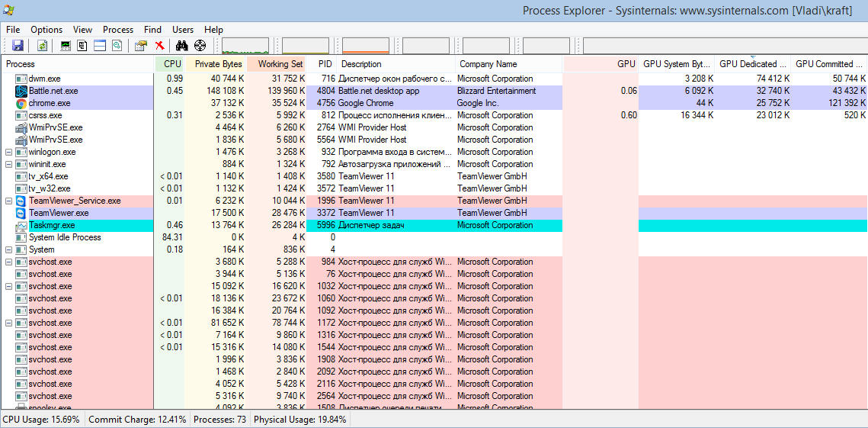Image resolution: width=868 pixels, height=428 pixels.
Task: Select the chrome.exe process row
Action: point(434,103)
